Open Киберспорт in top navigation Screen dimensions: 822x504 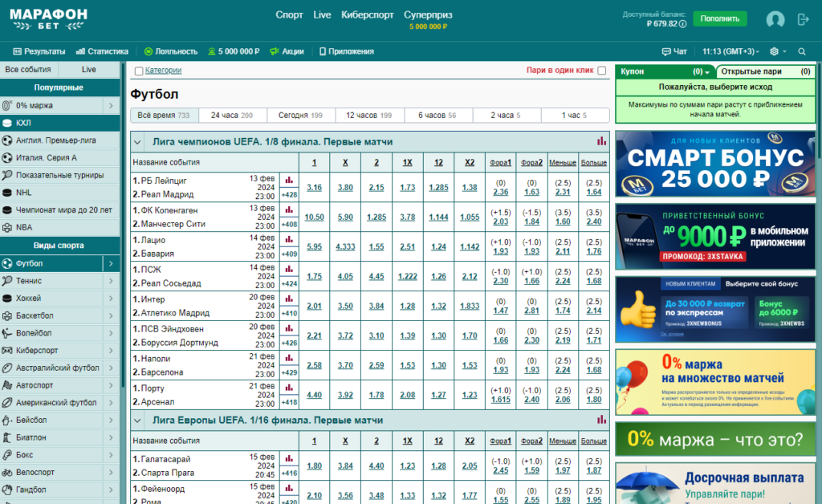(x=367, y=14)
